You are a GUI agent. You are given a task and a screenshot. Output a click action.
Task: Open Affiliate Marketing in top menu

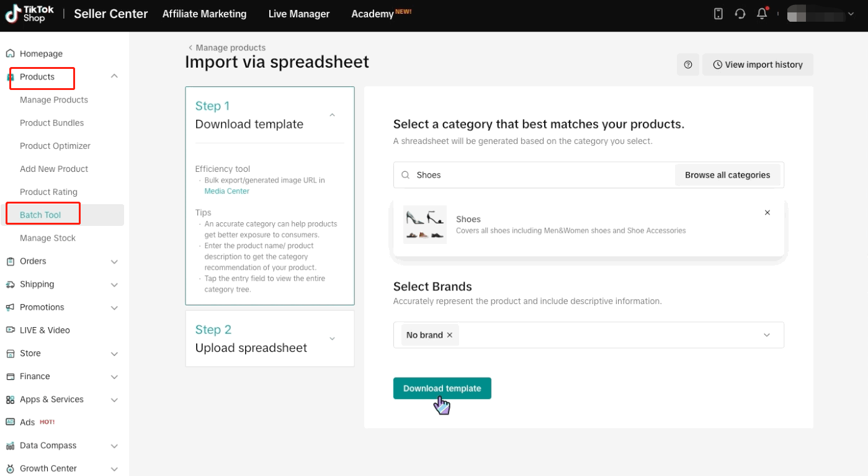(204, 14)
